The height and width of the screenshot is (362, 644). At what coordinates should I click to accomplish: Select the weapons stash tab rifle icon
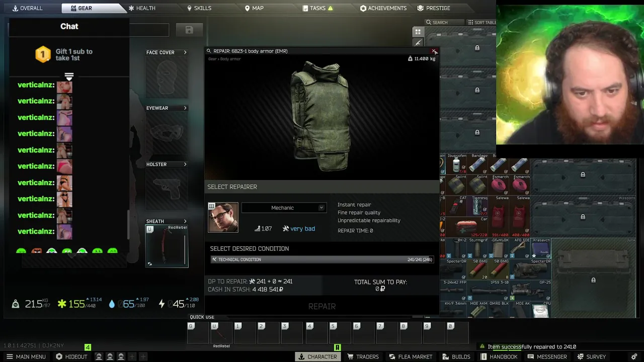click(x=418, y=43)
